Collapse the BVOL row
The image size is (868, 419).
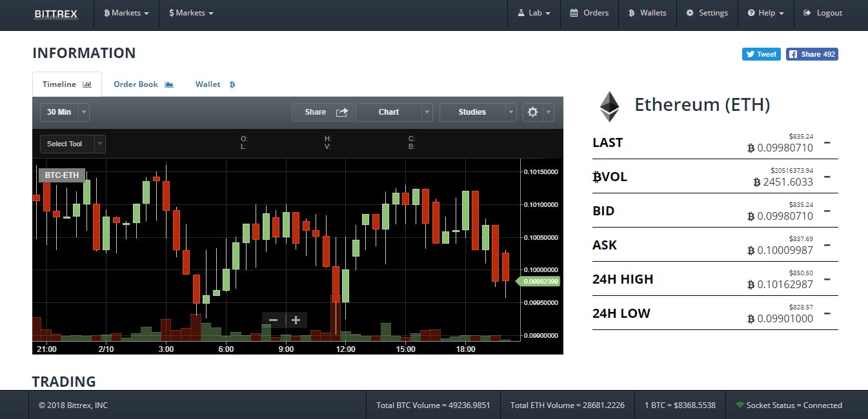tap(827, 176)
